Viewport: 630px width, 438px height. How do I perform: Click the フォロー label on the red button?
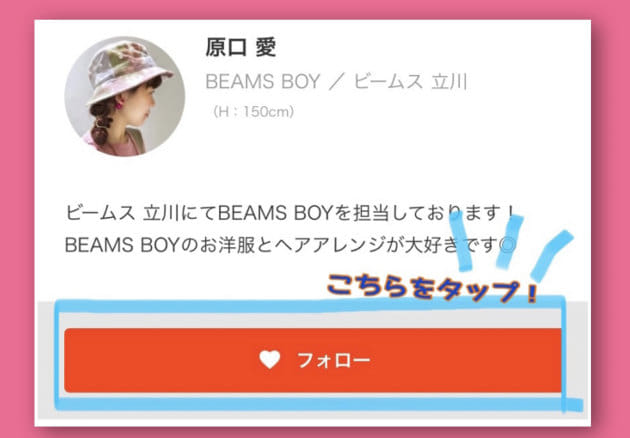(x=333, y=360)
